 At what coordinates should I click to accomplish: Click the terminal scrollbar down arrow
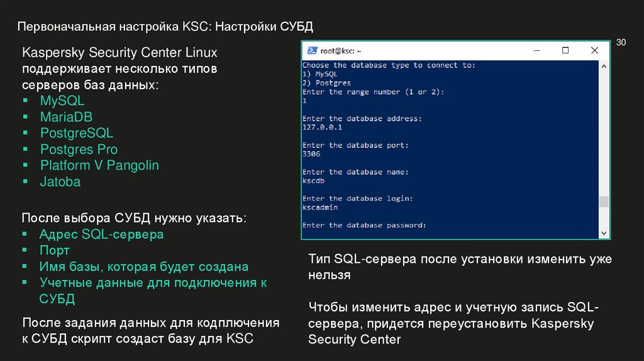pyautogui.click(x=604, y=233)
